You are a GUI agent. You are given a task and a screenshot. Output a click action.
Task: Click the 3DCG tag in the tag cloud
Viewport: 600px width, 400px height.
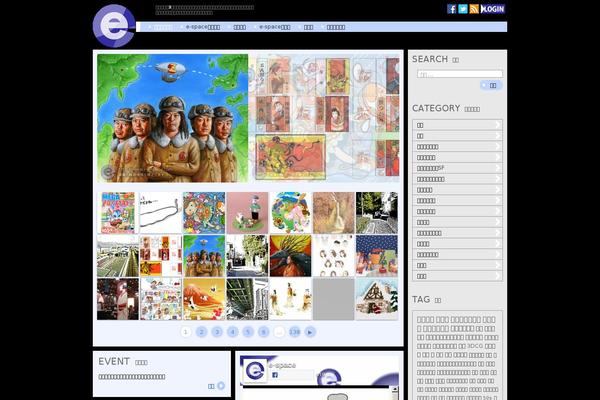click(x=475, y=346)
